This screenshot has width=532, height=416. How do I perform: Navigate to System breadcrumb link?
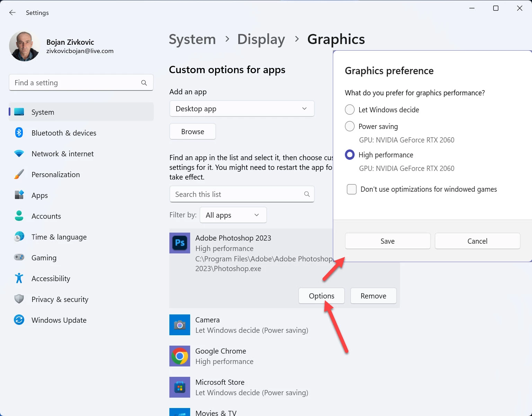pyautogui.click(x=192, y=39)
